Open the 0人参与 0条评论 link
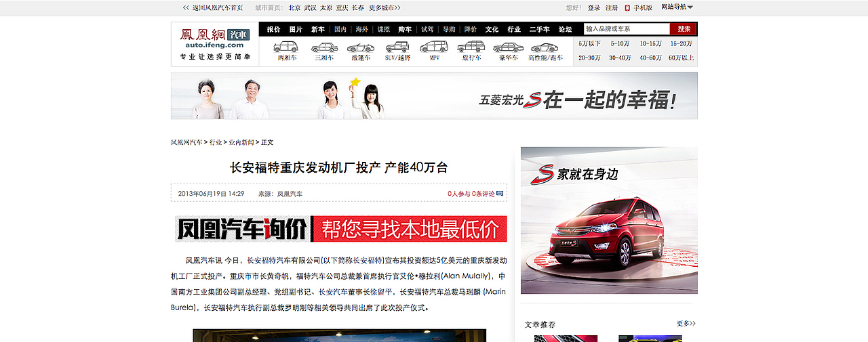This screenshot has height=342, width=868. point(471,194)
